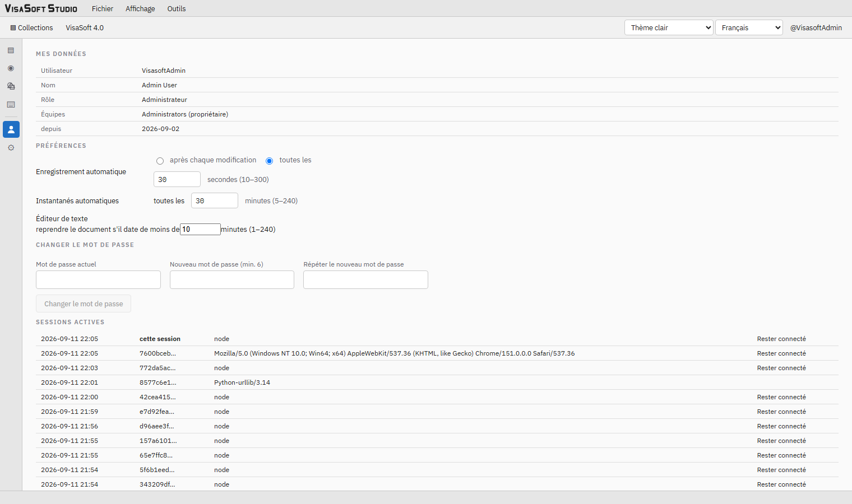Select 'après chaque modification' autosave option
Screen dimensions: 852x504
(160, 161)
